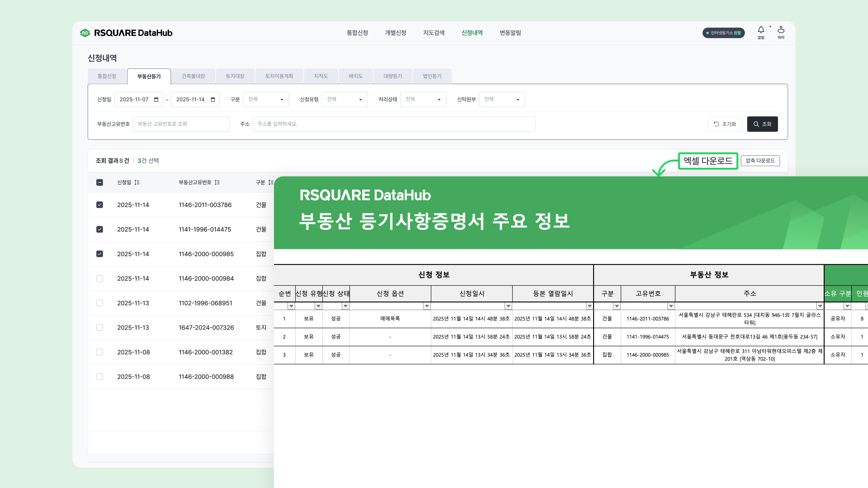Sort by 부동산고유번호 column sort icon
This screenshot has width=868, height=488.
coord(217,183)
